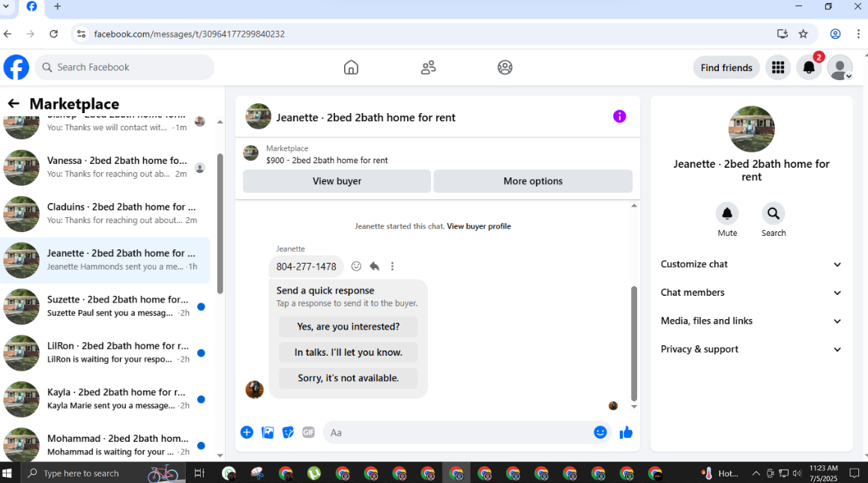Open Task View on the taskbar

tap(199, 473)
